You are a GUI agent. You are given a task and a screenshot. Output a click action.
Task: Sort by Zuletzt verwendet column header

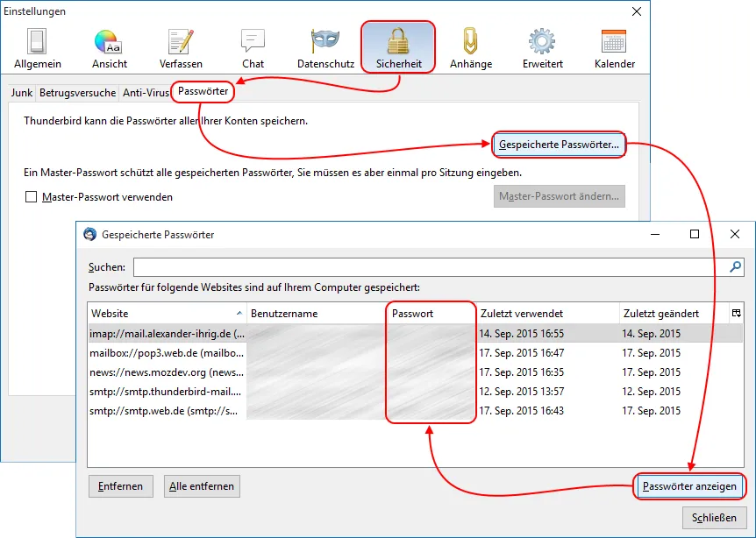[x=548, y=313]
